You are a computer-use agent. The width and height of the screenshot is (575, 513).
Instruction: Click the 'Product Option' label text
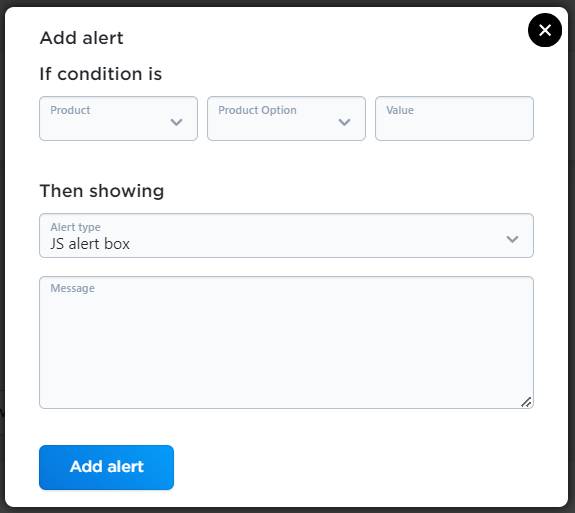(257, 110)
